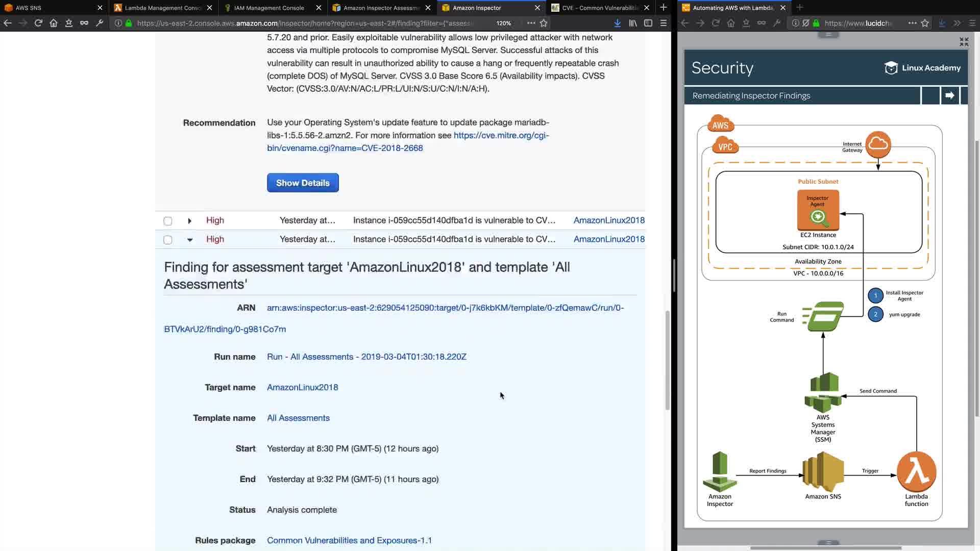Collapse the expanded High finding row
The image size is (980, 551).
[189, 240]
